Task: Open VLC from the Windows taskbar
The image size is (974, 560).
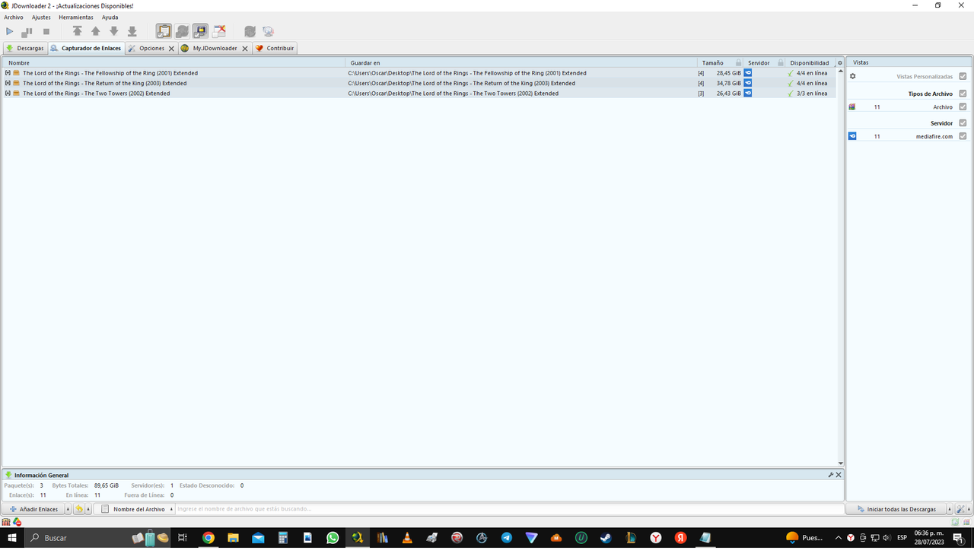Action: click(x=407, y=538)
